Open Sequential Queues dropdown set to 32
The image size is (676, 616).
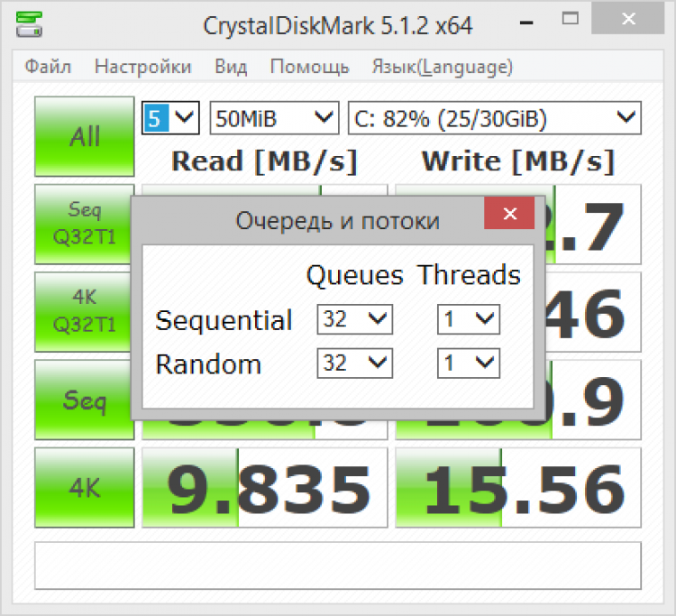355,319
